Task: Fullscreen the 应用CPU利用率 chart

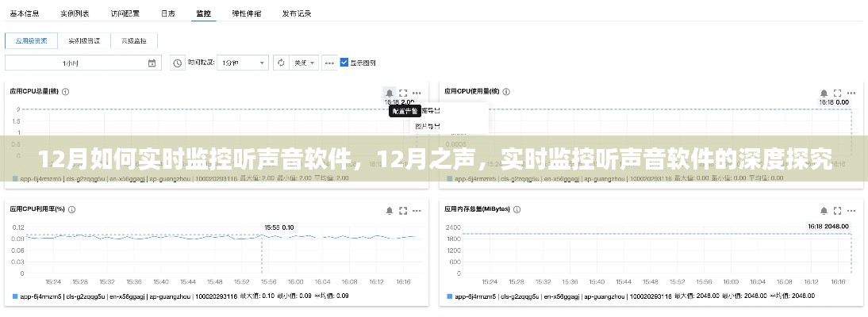Action: tap(403, 210)
